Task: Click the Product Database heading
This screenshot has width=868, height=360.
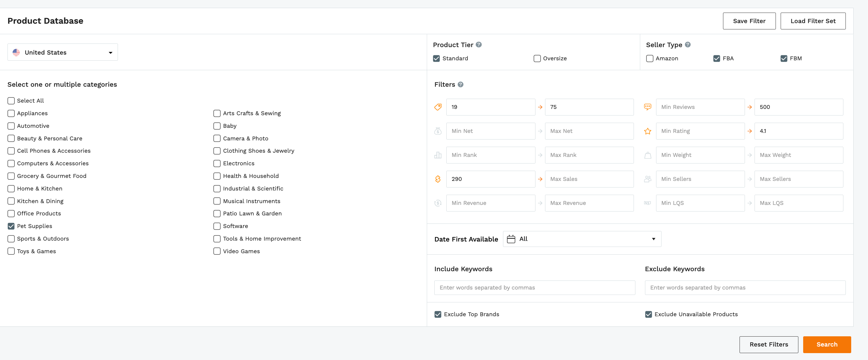Action: pyautogui.click(x=45, y=21)
